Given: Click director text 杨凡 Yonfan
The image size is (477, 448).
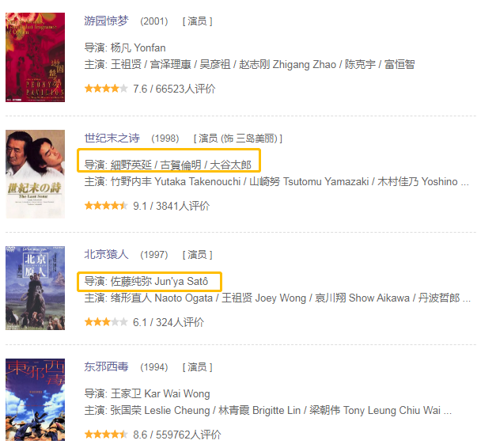Looking at the screenshot, I should point(138,48).
